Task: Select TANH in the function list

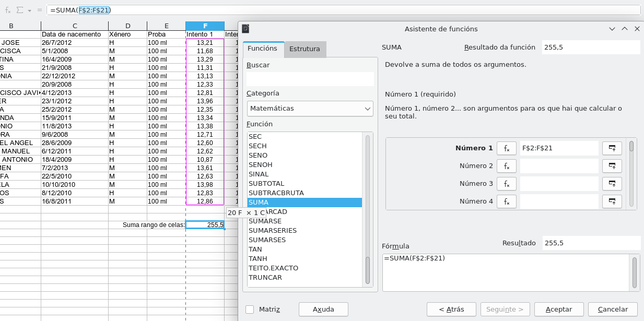Action: click(305, 259)
